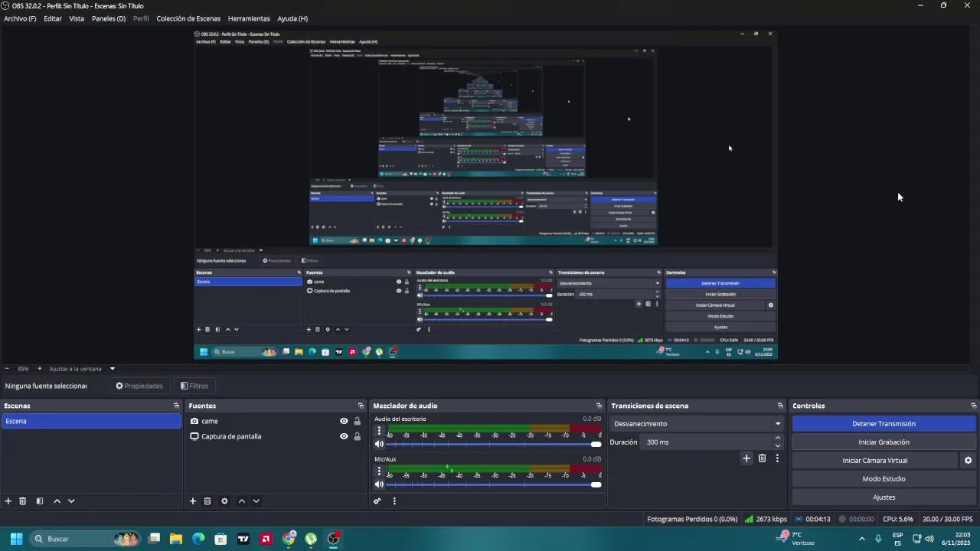This screenshot has width=980, height=551.
Task: Open Editar menu
Action: pyautogui.click(x=53, y=18)
